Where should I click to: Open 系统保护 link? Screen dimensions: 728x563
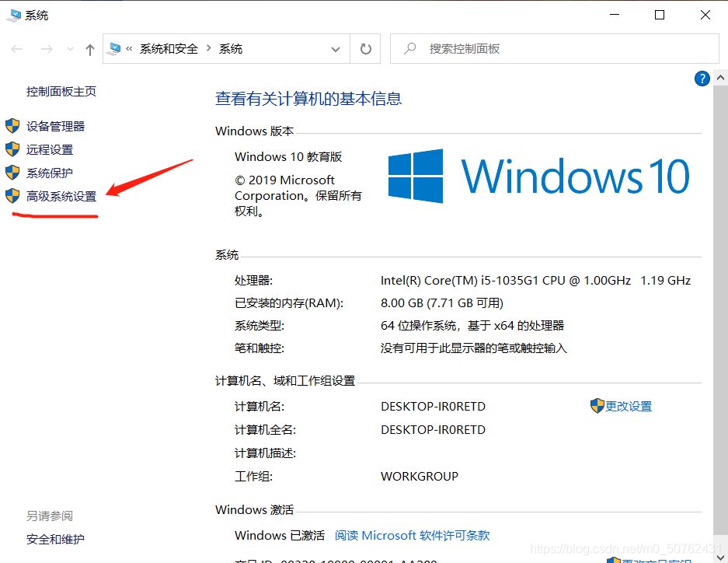[x=50, y=173]
